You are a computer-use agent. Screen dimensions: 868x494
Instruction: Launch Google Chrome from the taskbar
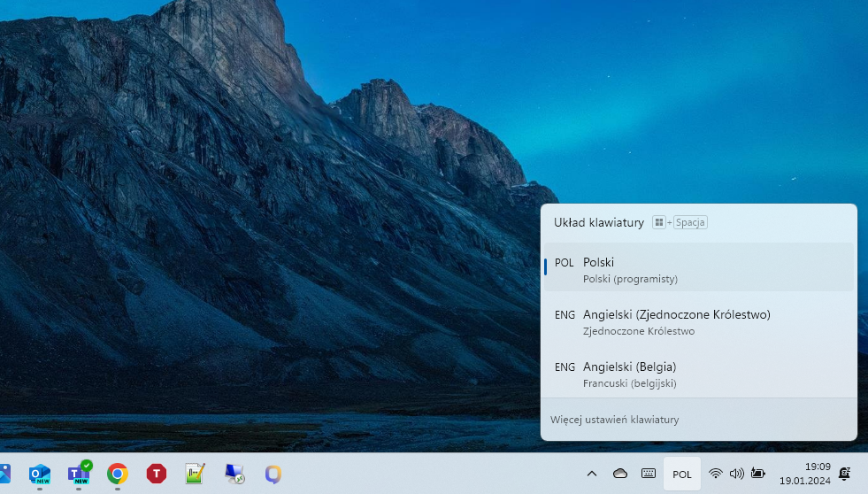(118, 474)
